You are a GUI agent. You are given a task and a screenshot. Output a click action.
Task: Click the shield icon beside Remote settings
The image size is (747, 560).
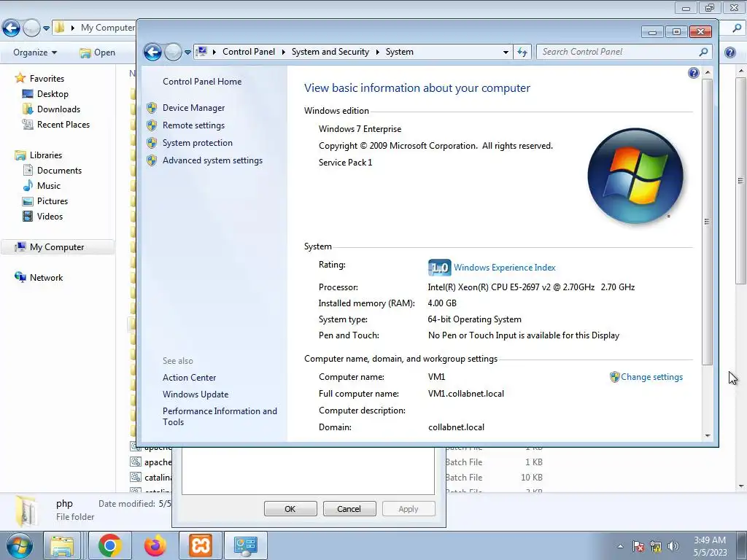tap(152, 125)
